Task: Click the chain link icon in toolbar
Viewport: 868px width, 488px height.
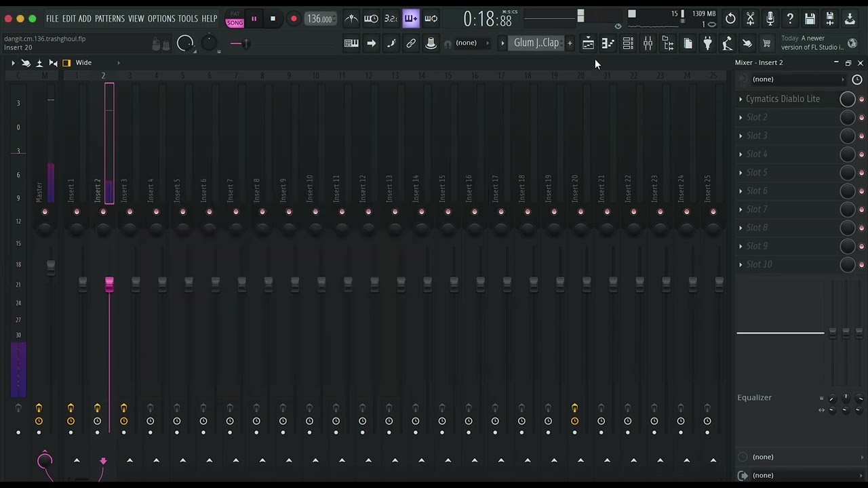Action: pyautogui.click(x=411, y=43)
